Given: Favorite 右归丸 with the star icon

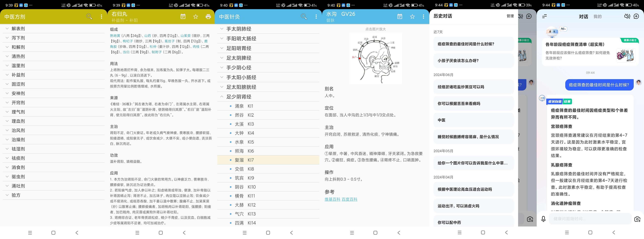Looking at the screenshot, I should point(195,17).
